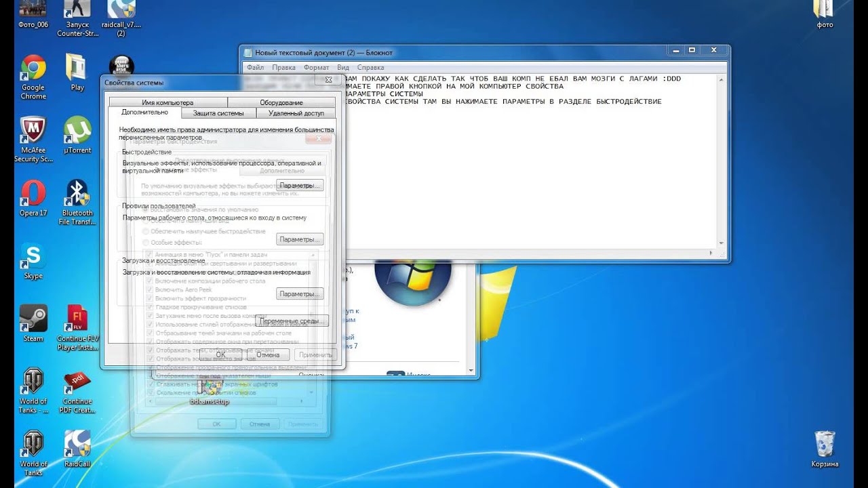This screenshot has height=488, width=868.
Task: Open the Фото_006 desktop icon
Action: coord(33,14)
